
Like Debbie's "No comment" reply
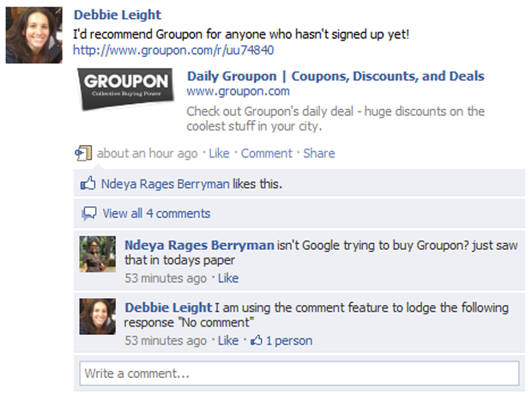click(x=228, y=341)
